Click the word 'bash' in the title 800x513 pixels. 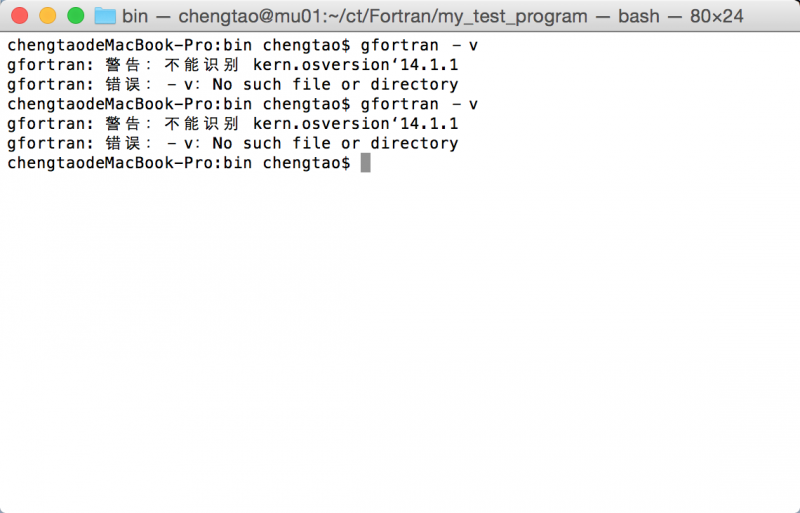pos(639,16)
